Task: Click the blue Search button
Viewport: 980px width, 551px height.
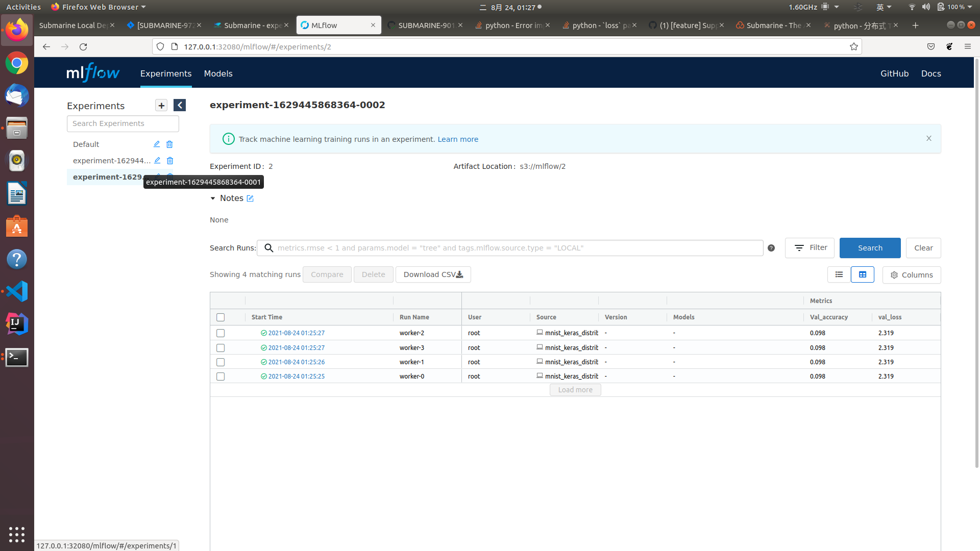Action: 870,248
